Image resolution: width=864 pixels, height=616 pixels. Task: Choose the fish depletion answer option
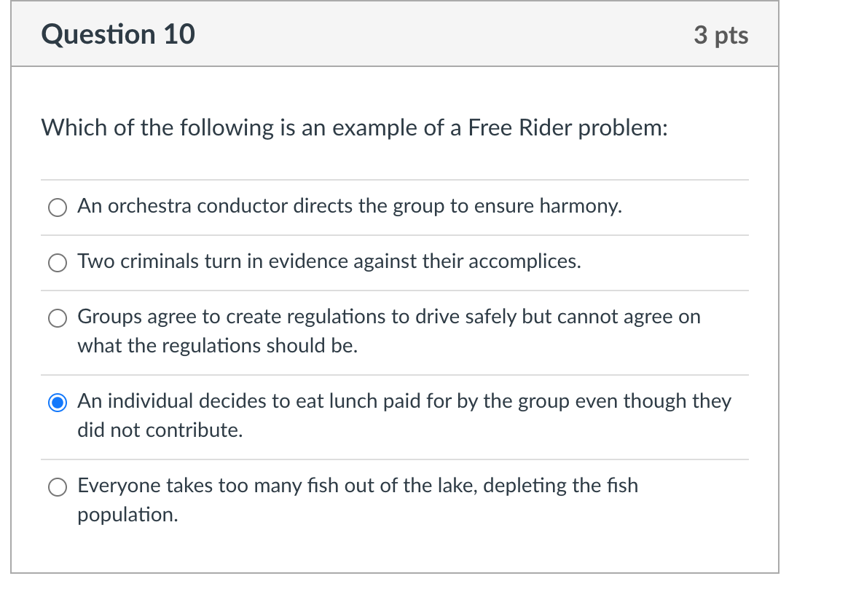(58, 486)
